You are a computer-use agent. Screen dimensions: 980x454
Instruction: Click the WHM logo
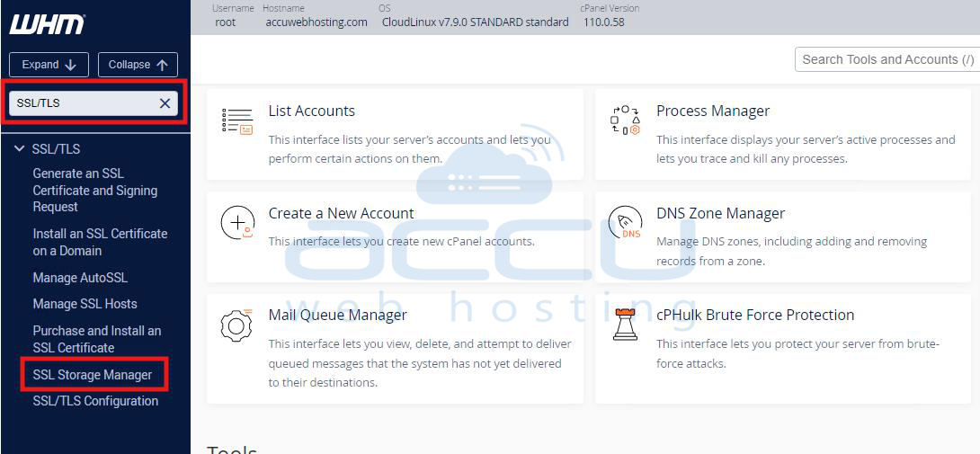(48, 24)
